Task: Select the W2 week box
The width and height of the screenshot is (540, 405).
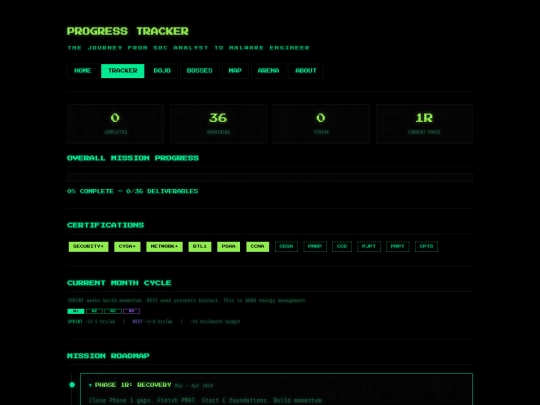Action: pyautogui.click(x=94, y=311)
